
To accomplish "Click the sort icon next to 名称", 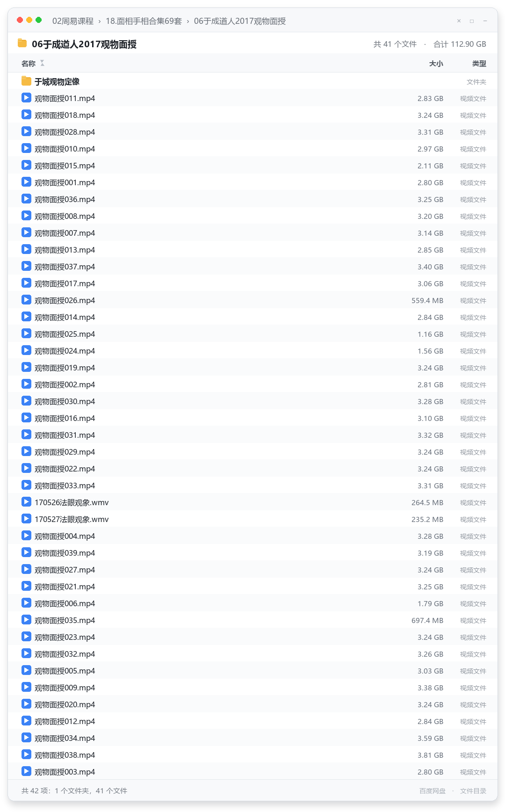I will (42, 63).
